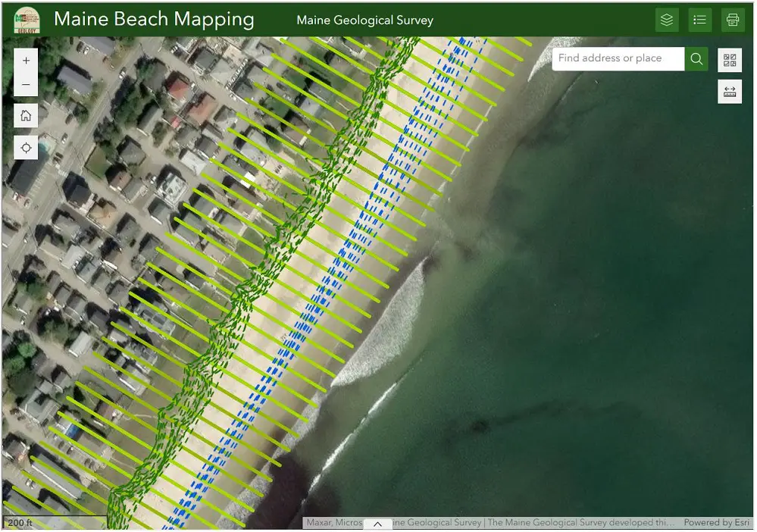This screenshot has width=757, height=532.
Task: Show the map legend
Action: tap(699, 20)
